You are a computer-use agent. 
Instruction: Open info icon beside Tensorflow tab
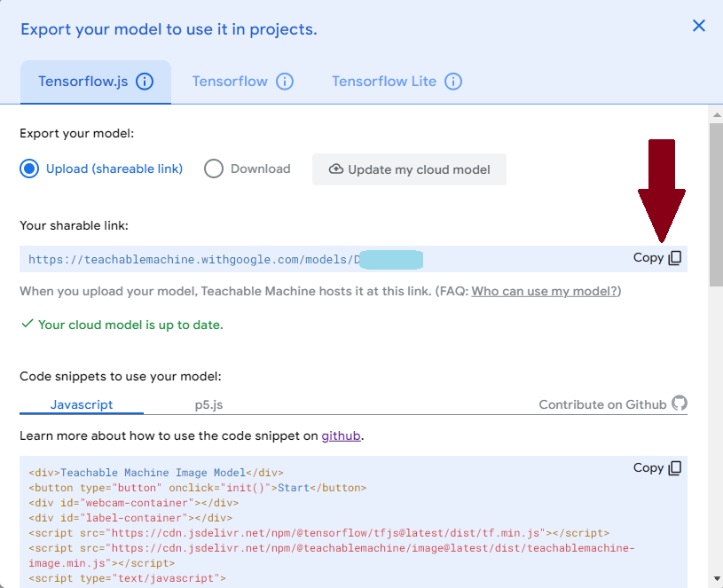285,82
